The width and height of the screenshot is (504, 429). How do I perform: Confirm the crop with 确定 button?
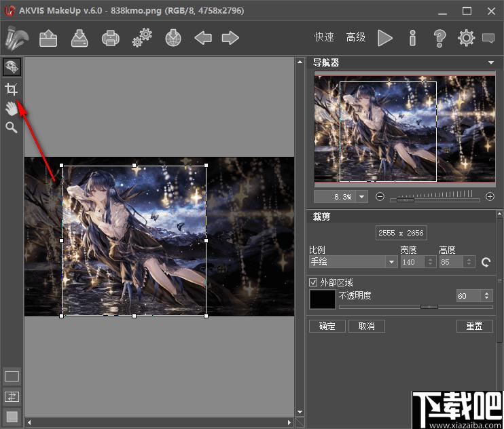[327, 327]
